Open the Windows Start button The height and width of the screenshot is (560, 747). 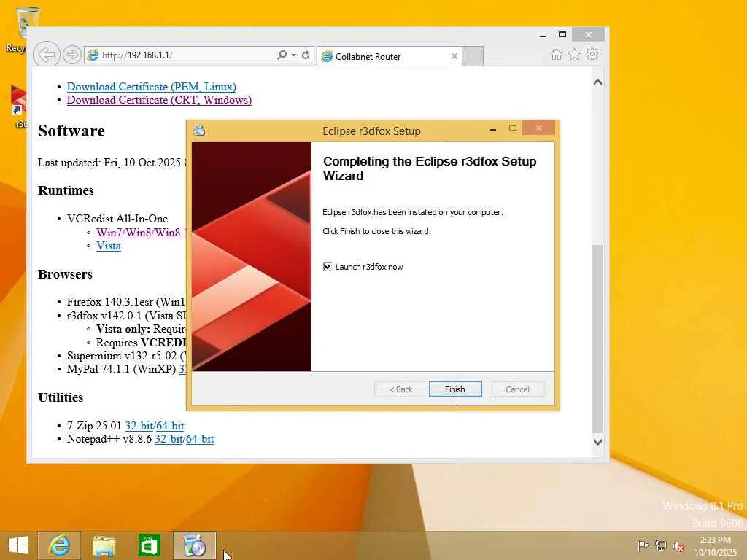[x=18, y=545]
